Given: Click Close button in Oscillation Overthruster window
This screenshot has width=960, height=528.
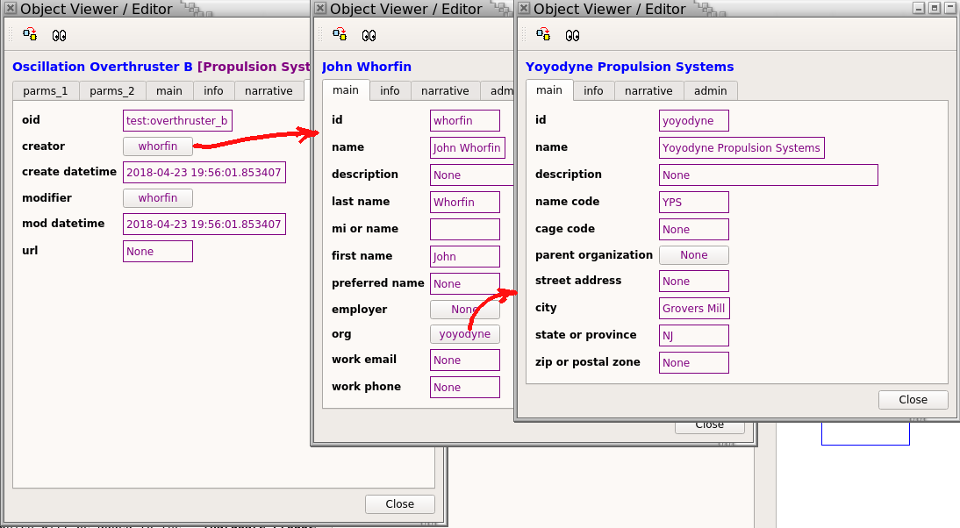Looking at the screenshot, I should coord(400,504).
